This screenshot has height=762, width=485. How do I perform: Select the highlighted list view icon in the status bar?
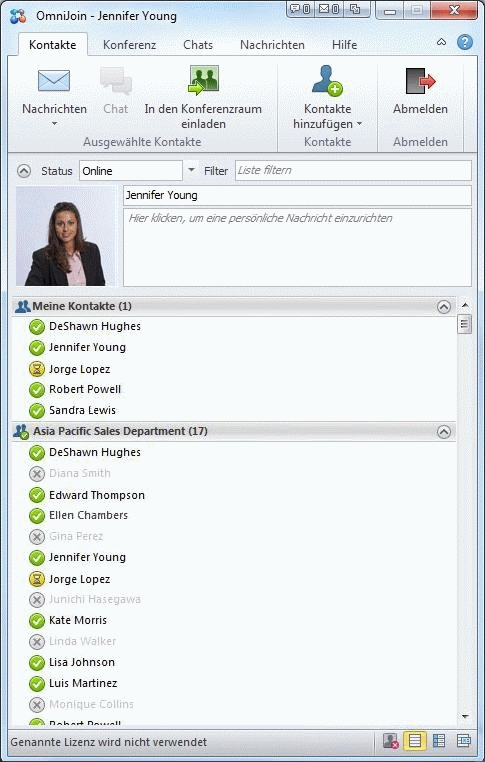click(415, 741)
